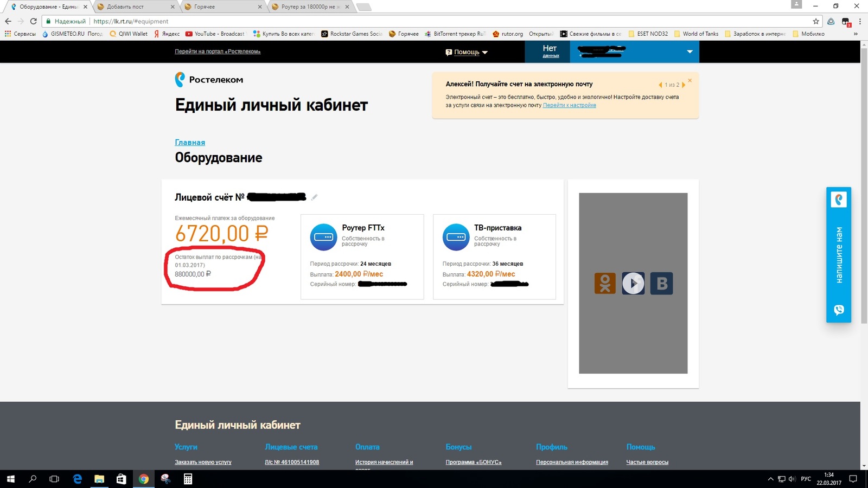Click the volume icon in system tray
The height and width of the screenshot is (488, 868).
[792, 479]
